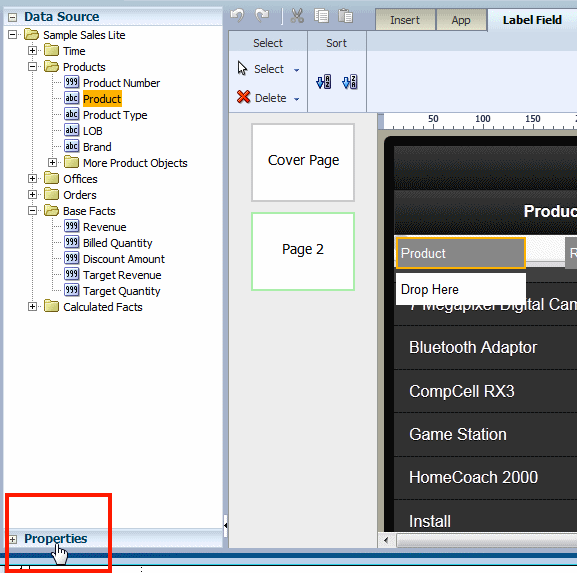Collapse the Base Facts folder
The image size is (577, 573).
pyautogui.click(x=32, y=211)
